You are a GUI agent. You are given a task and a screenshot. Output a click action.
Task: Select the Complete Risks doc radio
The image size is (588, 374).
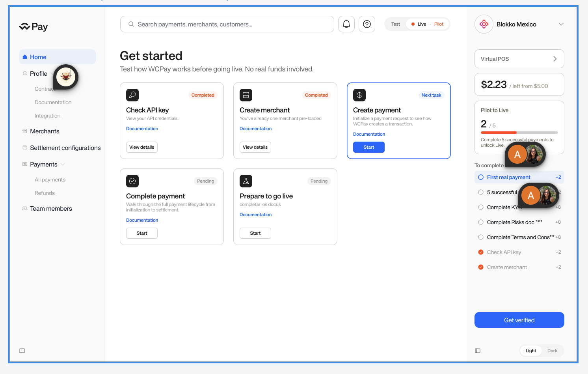(x=481, y=222)
